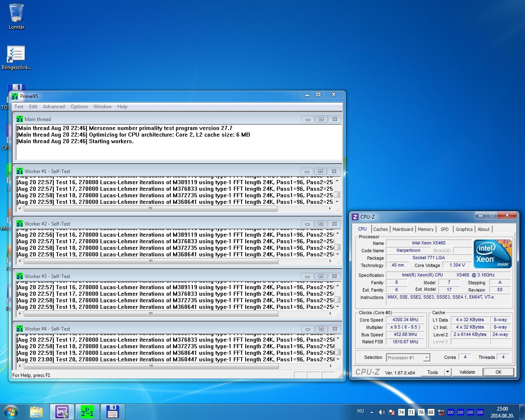Viewport: 525px width, 420px height.
Task: Click the Core Voltage 1.304 V value
Action: [457, 265]
